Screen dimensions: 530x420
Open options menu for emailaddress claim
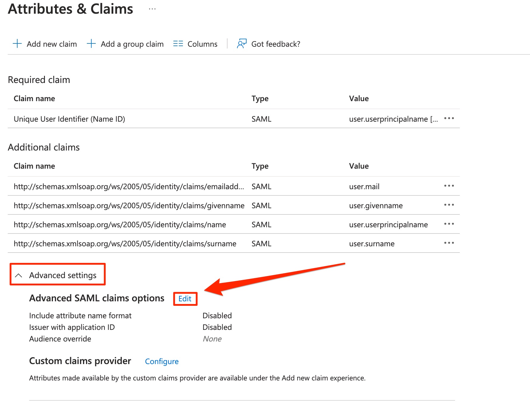click(449, 186)
